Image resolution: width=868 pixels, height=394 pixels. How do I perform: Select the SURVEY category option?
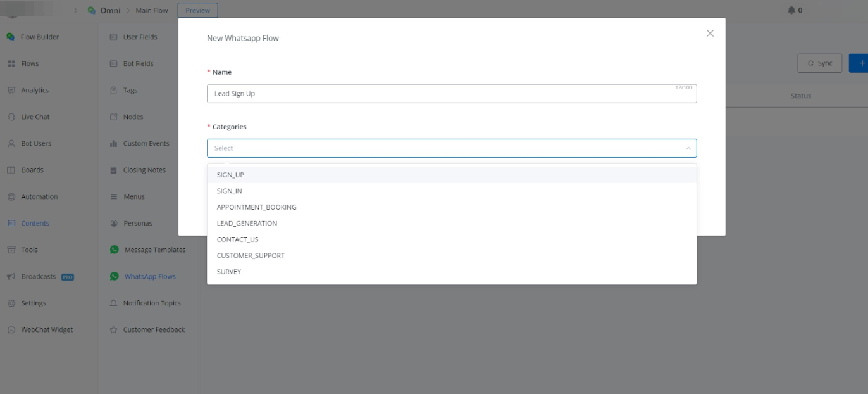coord(228,272)
